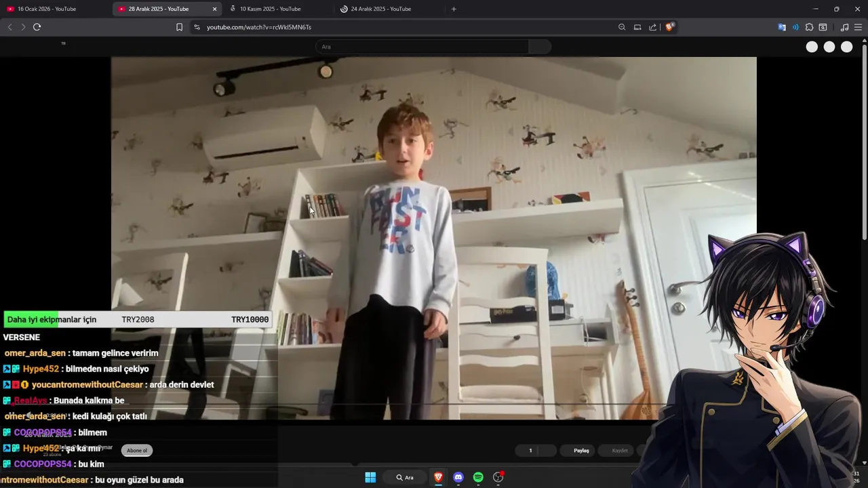868x488 pixels.
Task: Share this page via the share icon
Action: pyautogui.click(x=652, y=27)
